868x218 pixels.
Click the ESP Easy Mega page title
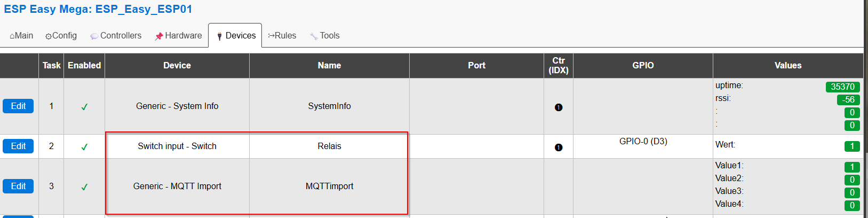[98, 9]
